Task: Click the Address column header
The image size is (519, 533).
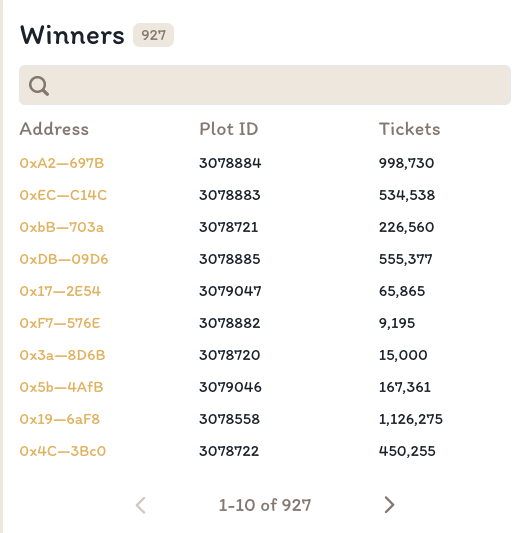Action: coord(54,129)
